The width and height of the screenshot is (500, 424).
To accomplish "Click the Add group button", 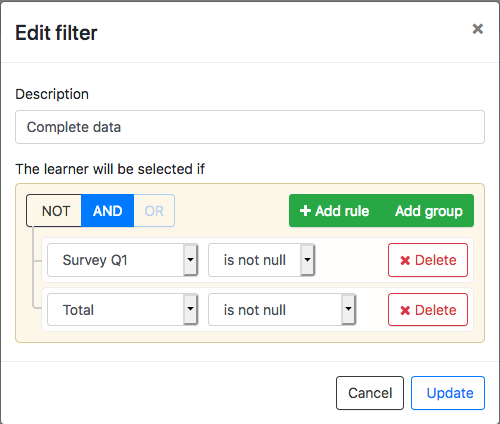I will click(428, 211).
